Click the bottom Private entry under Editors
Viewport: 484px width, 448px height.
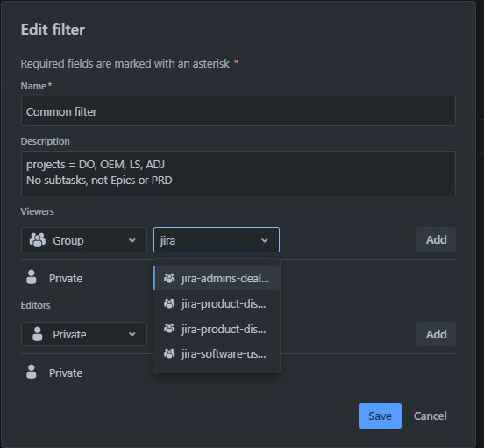[66, 373]
